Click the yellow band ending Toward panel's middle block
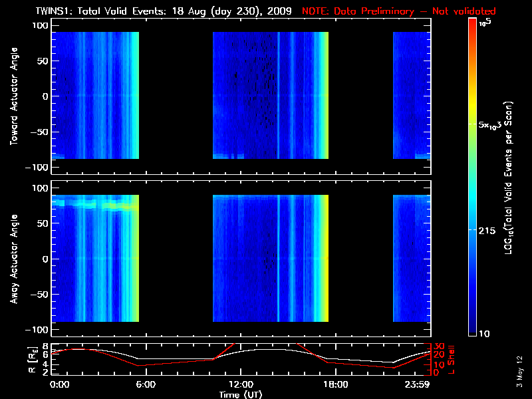The width and height of the screenshot is (532, 399). tap(326, 95)
